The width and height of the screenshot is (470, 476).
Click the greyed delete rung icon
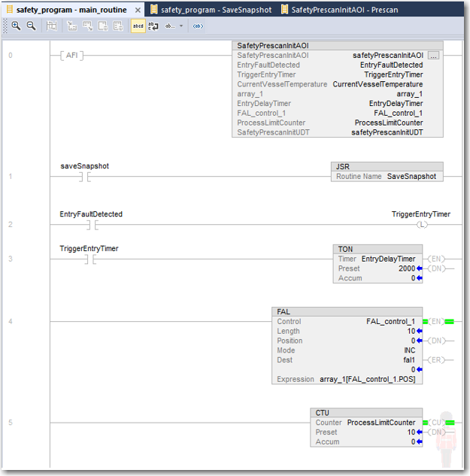tap(103, 26)
